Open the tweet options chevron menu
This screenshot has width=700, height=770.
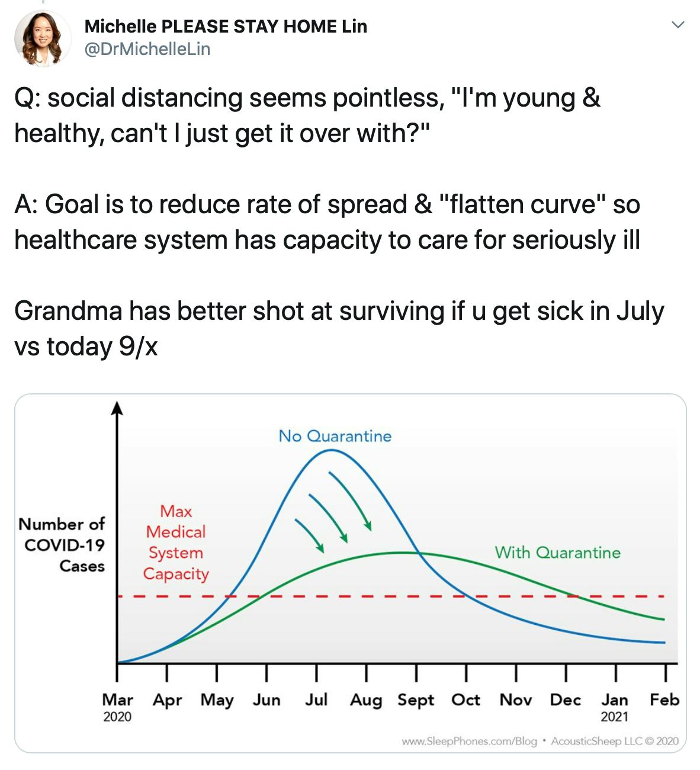(x=678, y=25)
